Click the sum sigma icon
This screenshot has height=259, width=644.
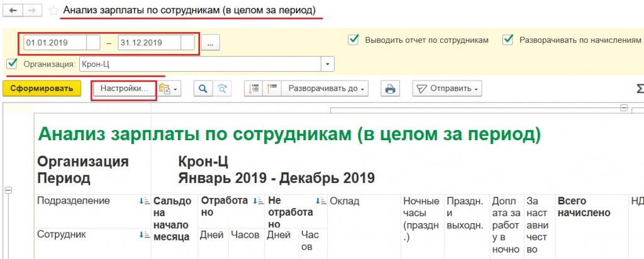[639, 89]
